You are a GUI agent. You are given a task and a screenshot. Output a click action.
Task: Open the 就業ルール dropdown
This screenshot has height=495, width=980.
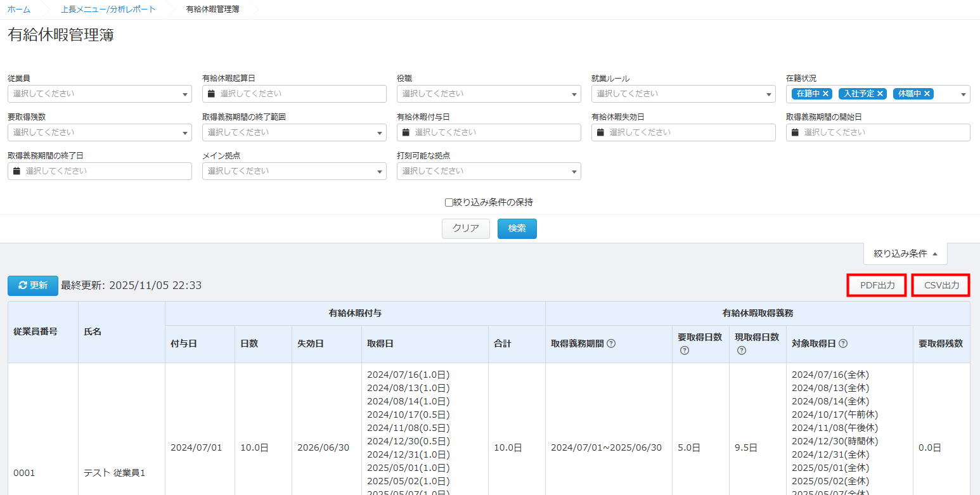683,94
